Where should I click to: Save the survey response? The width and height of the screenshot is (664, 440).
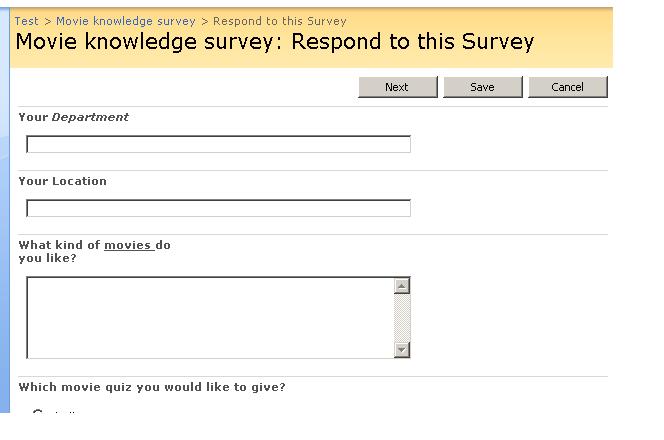point(483,87)
